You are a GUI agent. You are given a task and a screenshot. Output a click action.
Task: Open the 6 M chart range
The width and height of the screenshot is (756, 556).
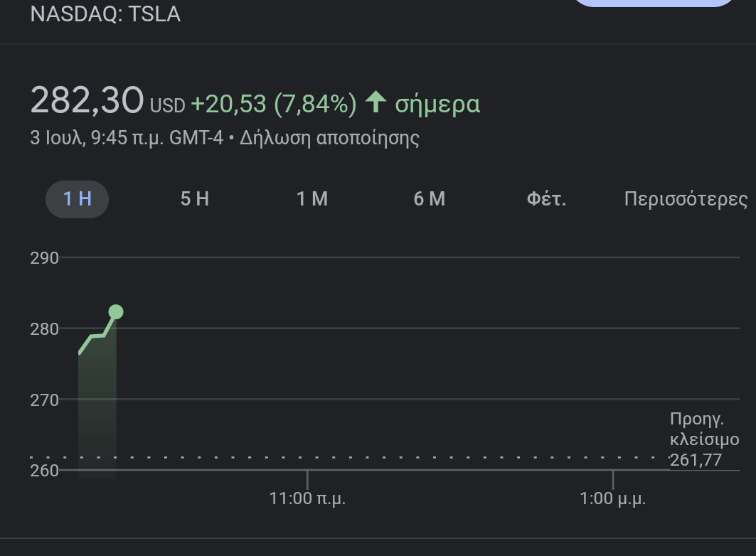429,199
